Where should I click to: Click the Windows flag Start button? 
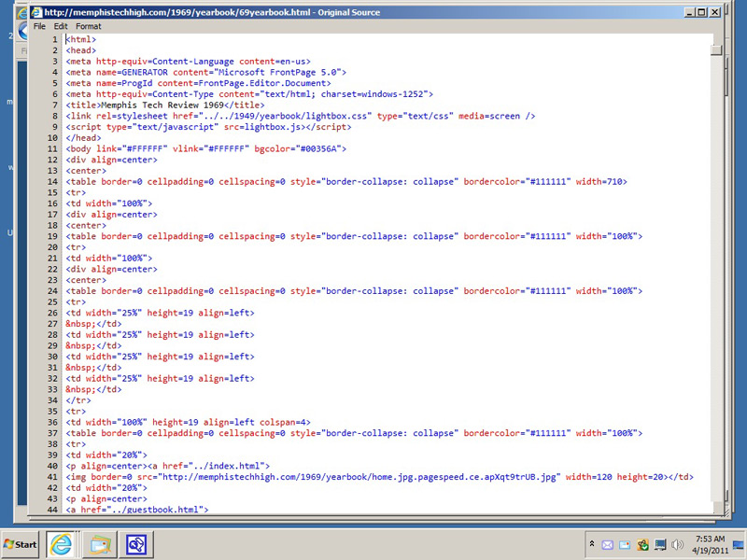click(x=20, y=544)
